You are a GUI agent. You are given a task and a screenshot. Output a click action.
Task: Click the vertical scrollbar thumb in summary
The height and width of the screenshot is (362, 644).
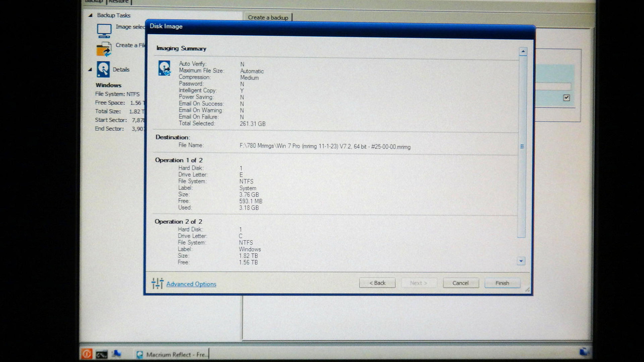coord(522,146)
